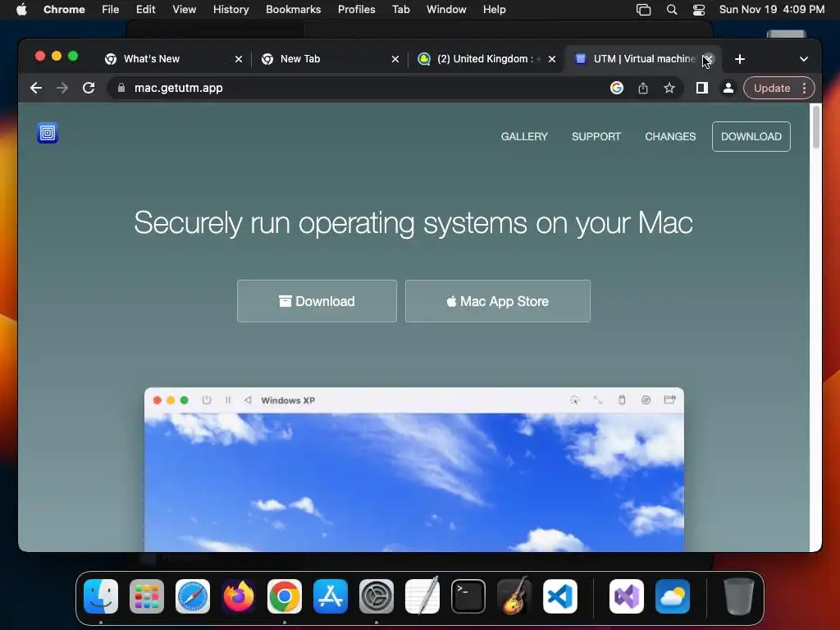
Task: Launch Firefox from the Dock
Action: (x=239, y=596)
